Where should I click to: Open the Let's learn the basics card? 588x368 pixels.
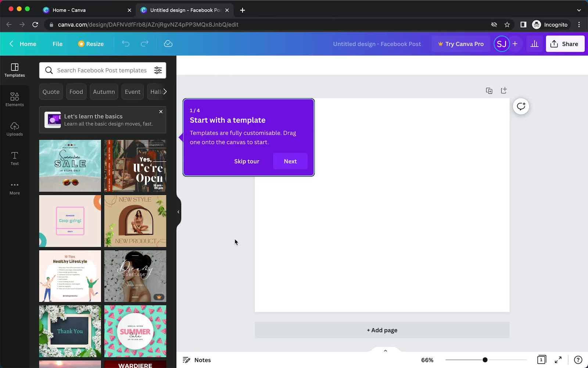[x=103, y=120]
